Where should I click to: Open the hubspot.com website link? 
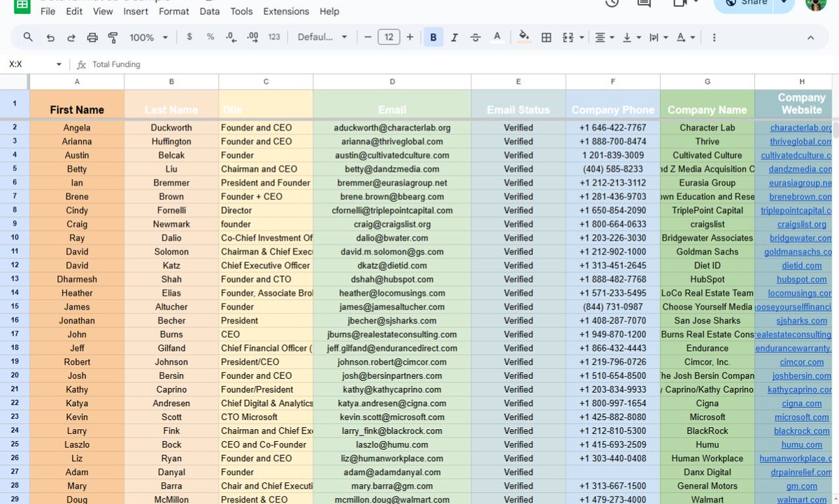coord(802,279)
